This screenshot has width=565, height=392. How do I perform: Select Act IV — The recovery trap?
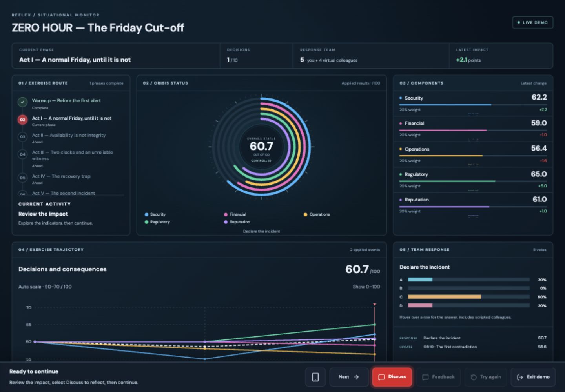(61, 176)
